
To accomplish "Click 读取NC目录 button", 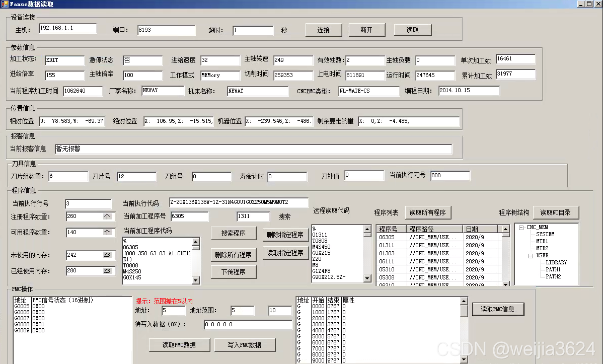I will click(x=555, y=212).
